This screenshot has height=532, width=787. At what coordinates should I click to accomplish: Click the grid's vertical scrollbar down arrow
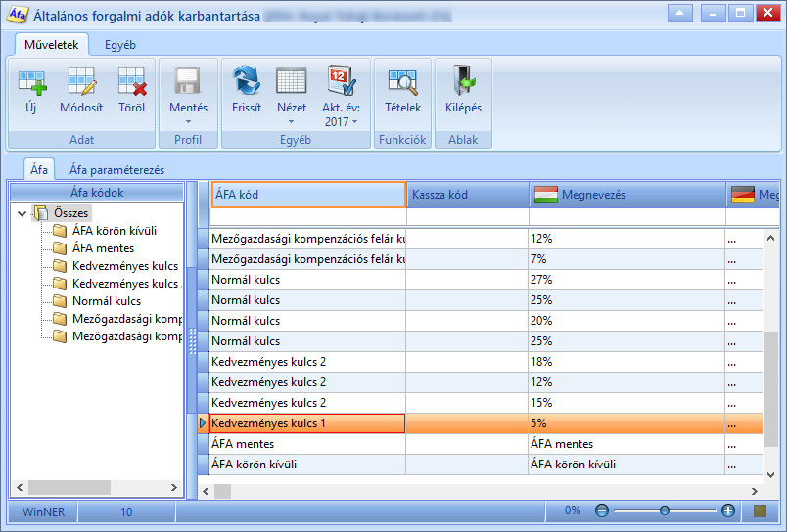(x=771, y=475)
